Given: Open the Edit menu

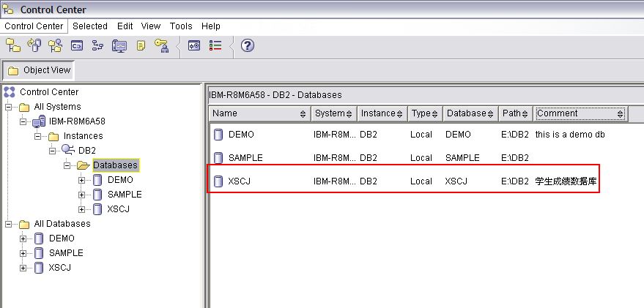Looking at the screenshot, I should [125, 26].
